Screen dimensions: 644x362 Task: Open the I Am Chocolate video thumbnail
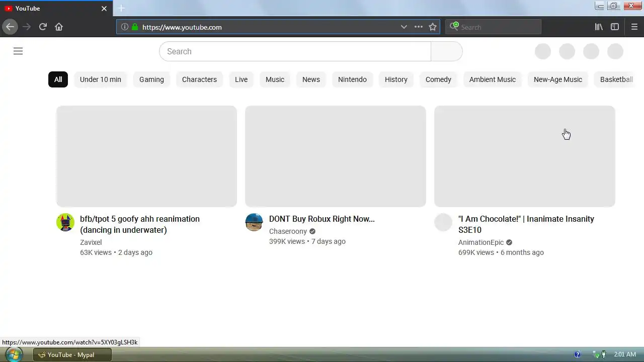click(x=525, y=156)
